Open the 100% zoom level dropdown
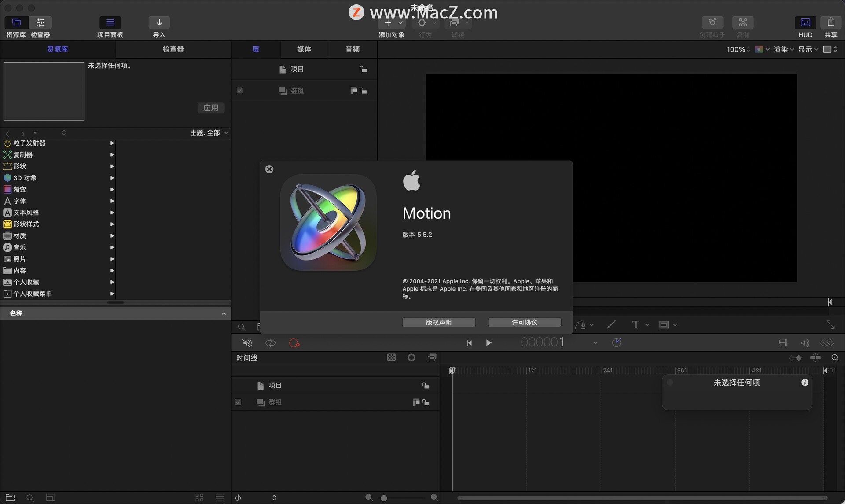 (x=738, y=49)
